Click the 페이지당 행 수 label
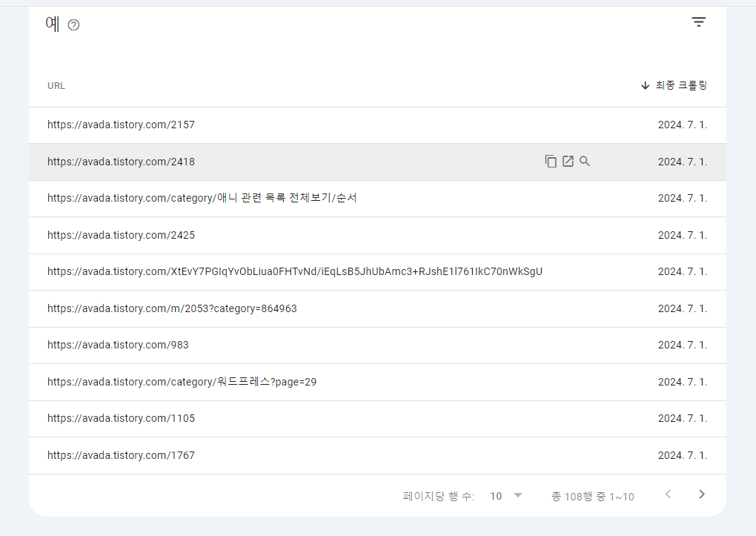 [x=438, y=497]
